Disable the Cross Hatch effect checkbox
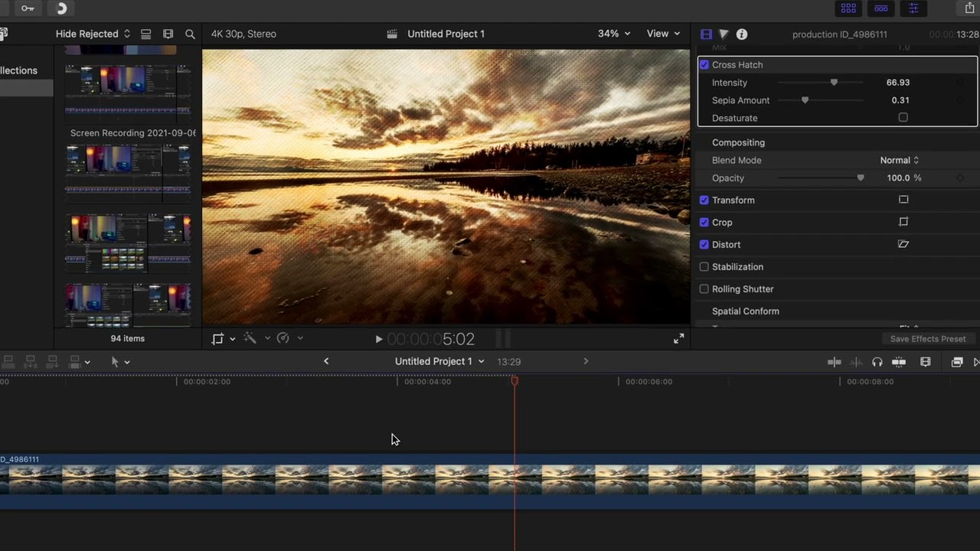The image size is (980, 551). pyautogui.click(x=704, y=65)
